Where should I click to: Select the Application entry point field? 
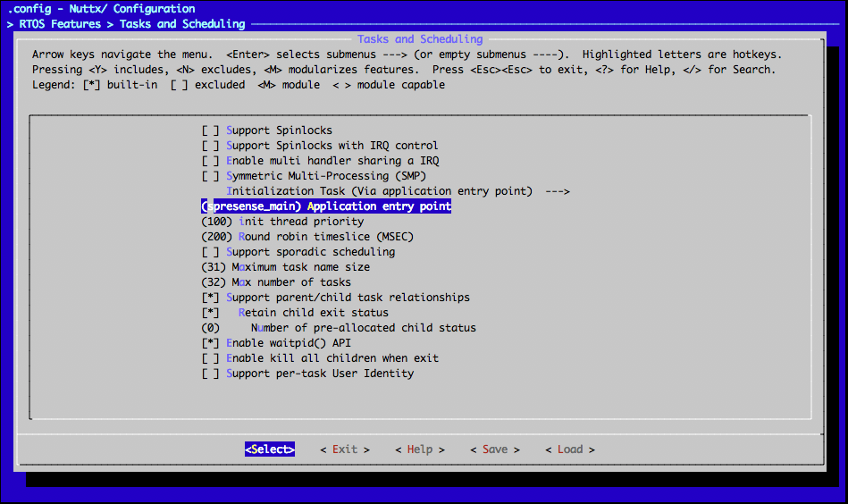326,206
